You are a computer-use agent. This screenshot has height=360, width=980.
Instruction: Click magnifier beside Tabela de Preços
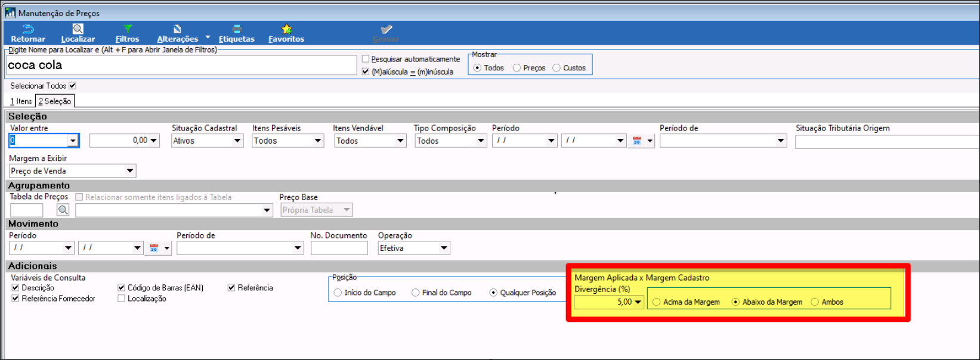click(63, 210)
